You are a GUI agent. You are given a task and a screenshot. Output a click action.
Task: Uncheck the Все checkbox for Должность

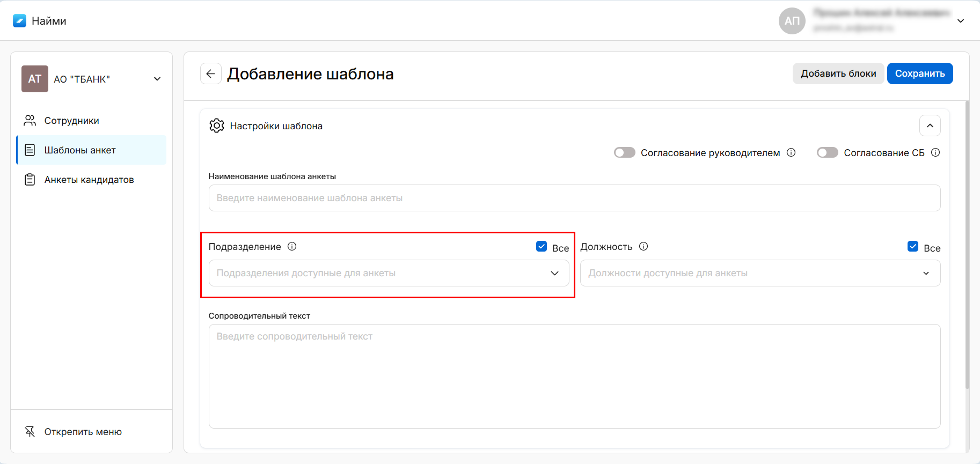click(912, 246)
